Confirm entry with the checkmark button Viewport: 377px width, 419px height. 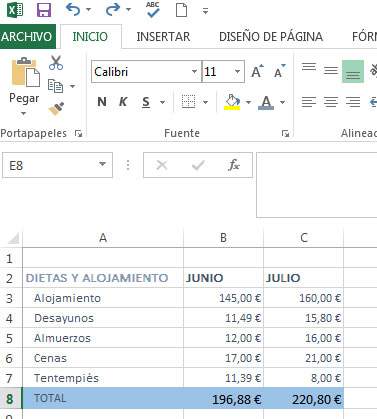[x=198, y=165]
